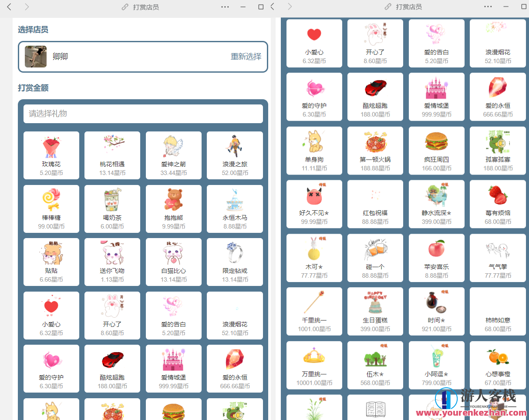This screenshot has height=420, width=529.
Task: Select the 生日蛋糕 birthday cake gift
Action: (x=375, y=312)
